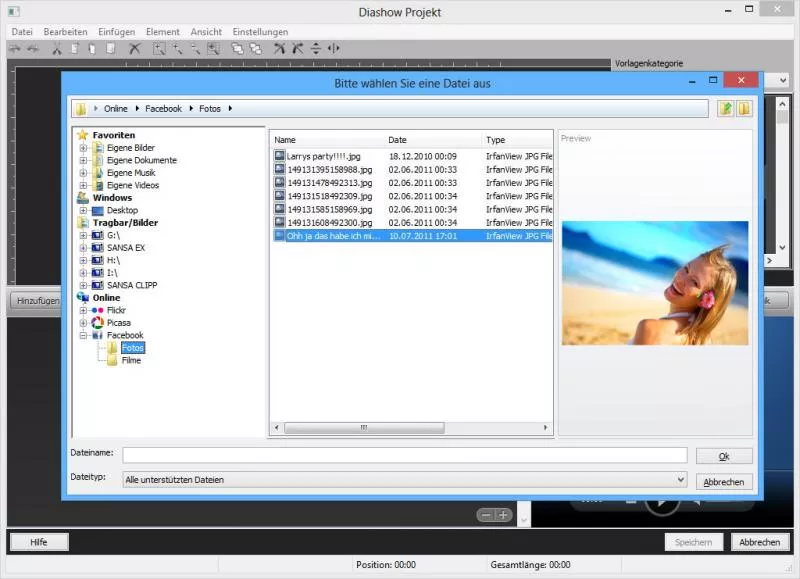This screenshot has width=800, height=579.
Task: Click the Desktop monitor icon
Action: click(97, 211)
